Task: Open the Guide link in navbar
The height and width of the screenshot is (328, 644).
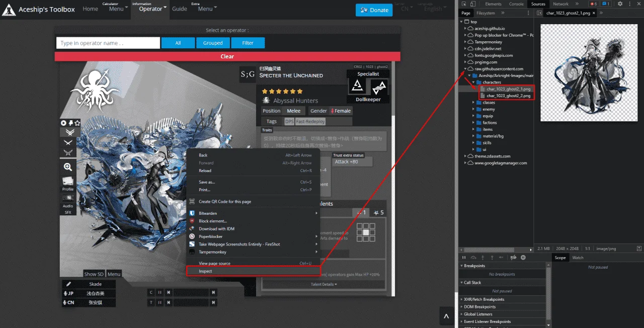Action: (180, 9)
